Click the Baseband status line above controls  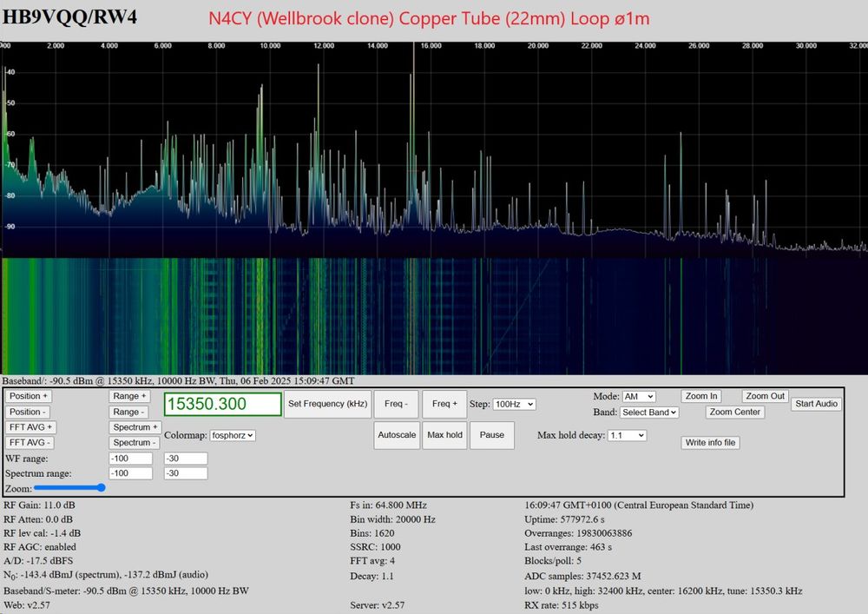[x=178, y=381]
